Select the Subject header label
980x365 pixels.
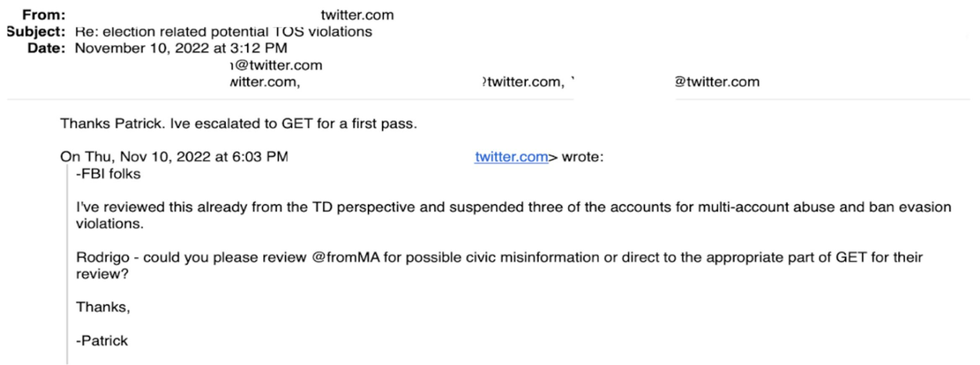click(x=37, y=32)
